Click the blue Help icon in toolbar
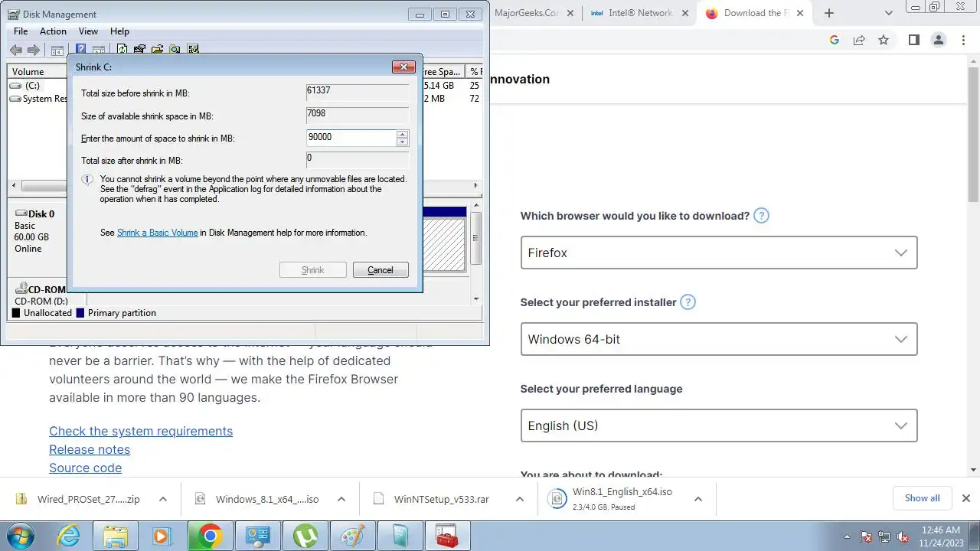The width and height of the screenshot is (980, 551). pos(80,50)
